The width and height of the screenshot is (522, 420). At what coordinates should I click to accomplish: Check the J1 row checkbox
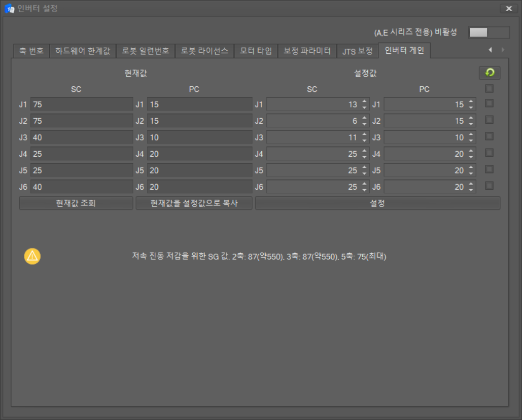pos(489,103)
